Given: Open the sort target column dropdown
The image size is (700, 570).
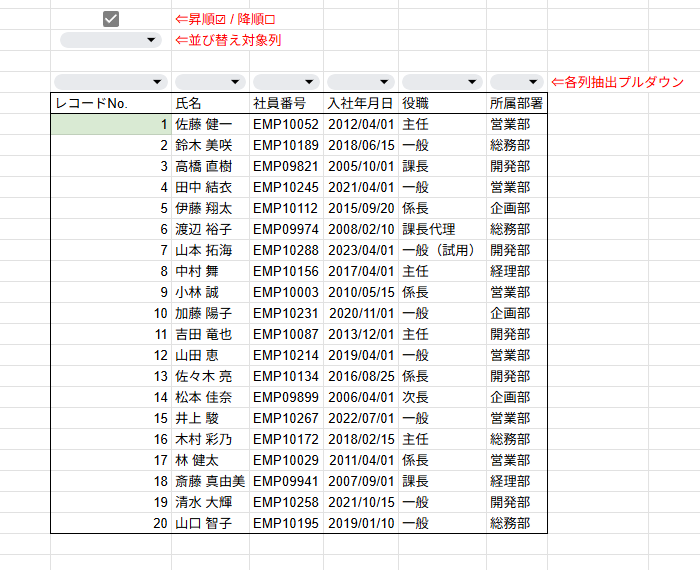Looking at the screenshot, I should [111, 40].
